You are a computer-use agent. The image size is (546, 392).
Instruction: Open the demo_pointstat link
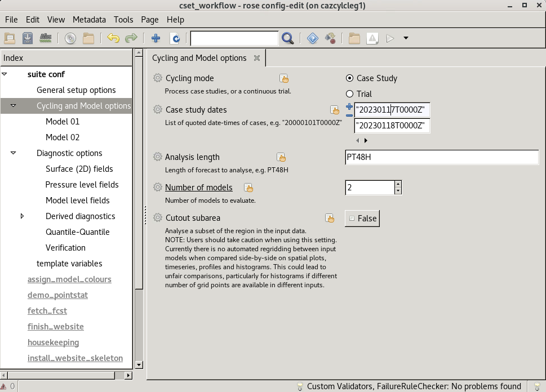tap(57, 295)
